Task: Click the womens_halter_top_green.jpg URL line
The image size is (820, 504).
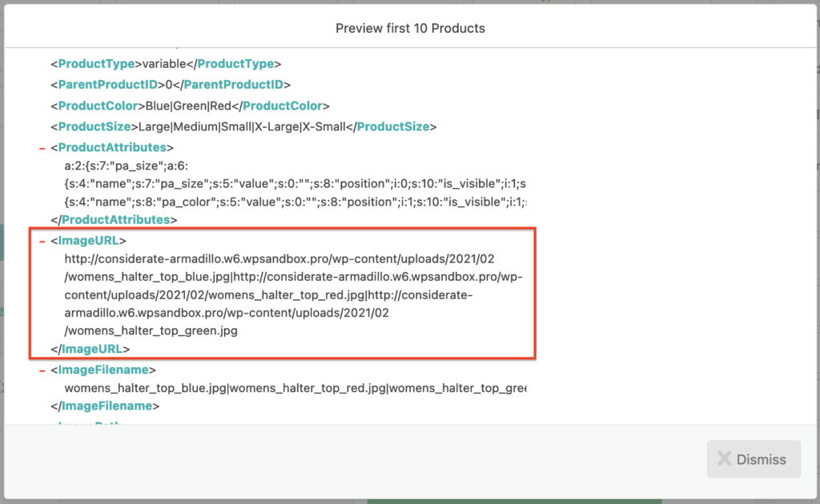Action: [151, 330]
